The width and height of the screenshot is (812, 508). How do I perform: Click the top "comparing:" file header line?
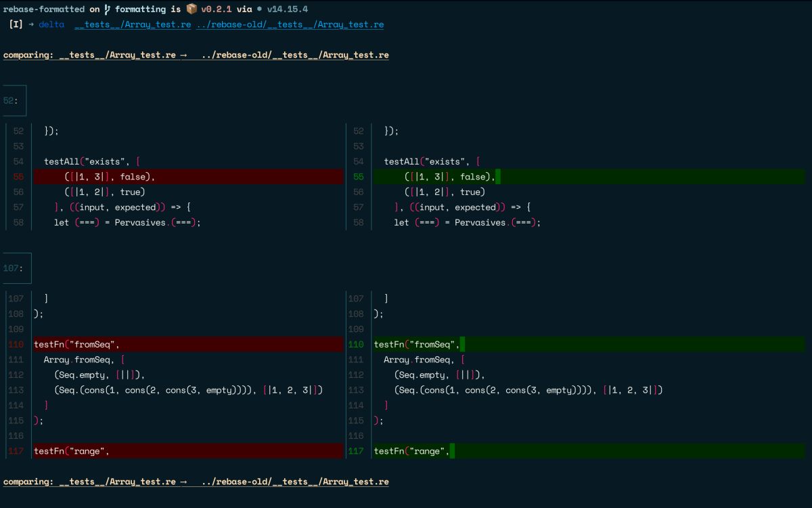tap(196, 55)
